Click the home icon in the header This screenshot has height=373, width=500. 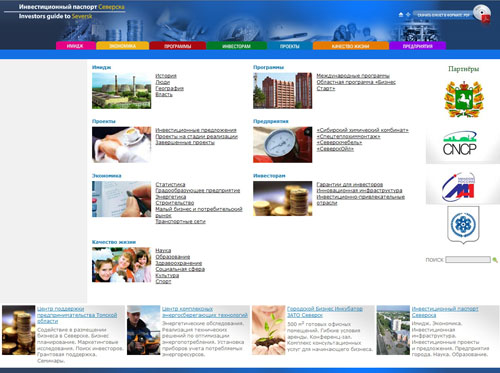401,15
